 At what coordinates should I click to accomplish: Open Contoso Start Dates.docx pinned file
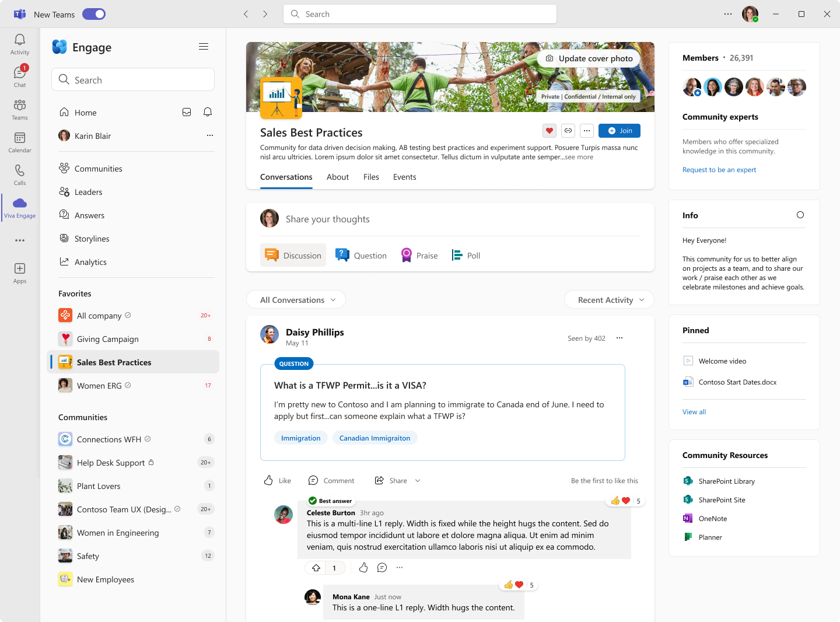pyautogui.click(x=730, y=382)
